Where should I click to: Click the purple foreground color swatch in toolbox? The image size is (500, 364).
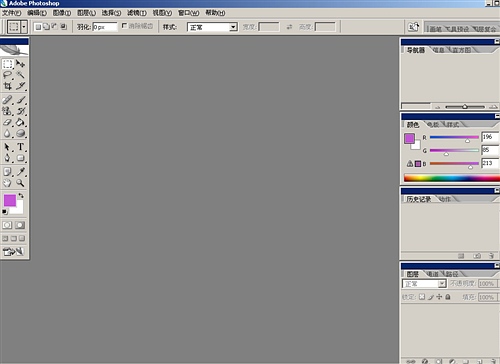coord(10,201)
